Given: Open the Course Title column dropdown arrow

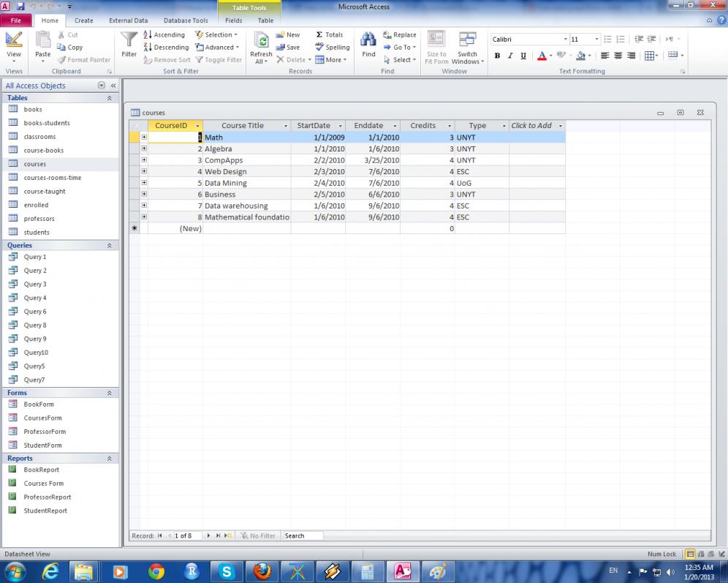Looking at the screenshot, I should [286, 126].
